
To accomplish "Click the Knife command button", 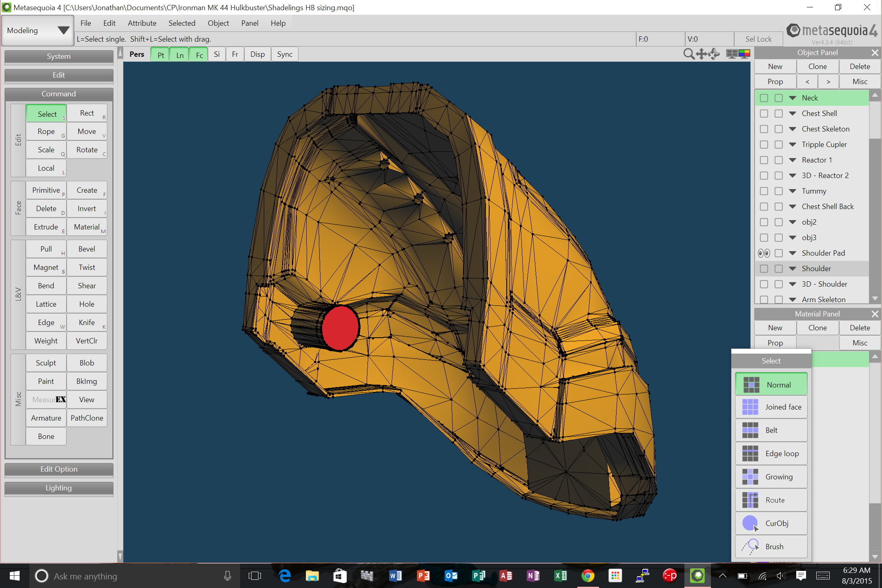I will (x=87, y=323).
